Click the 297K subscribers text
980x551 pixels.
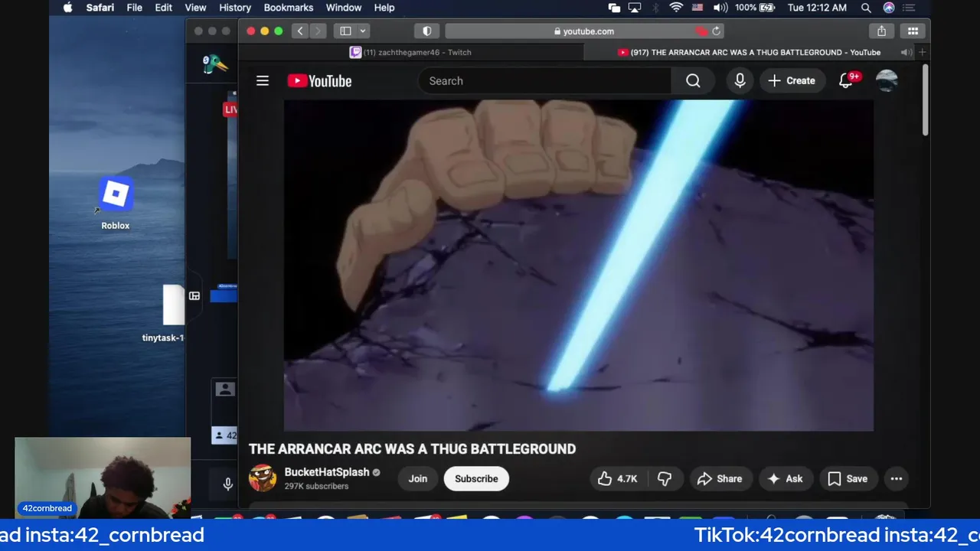pyautogui.click(x=316, y=486)
